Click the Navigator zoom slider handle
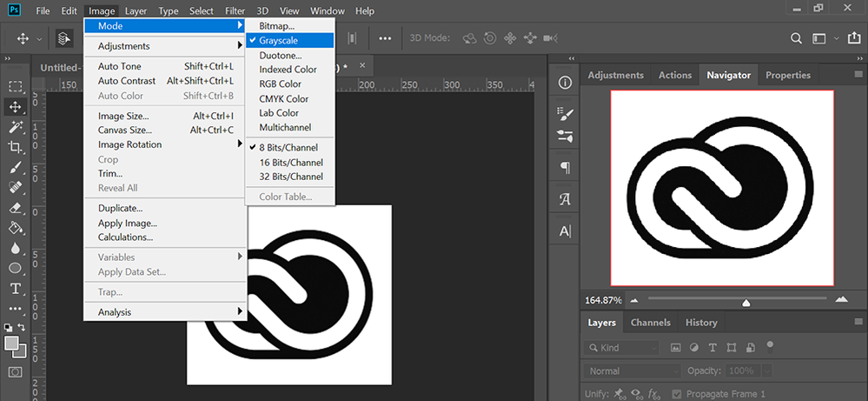 click(745, 303)
